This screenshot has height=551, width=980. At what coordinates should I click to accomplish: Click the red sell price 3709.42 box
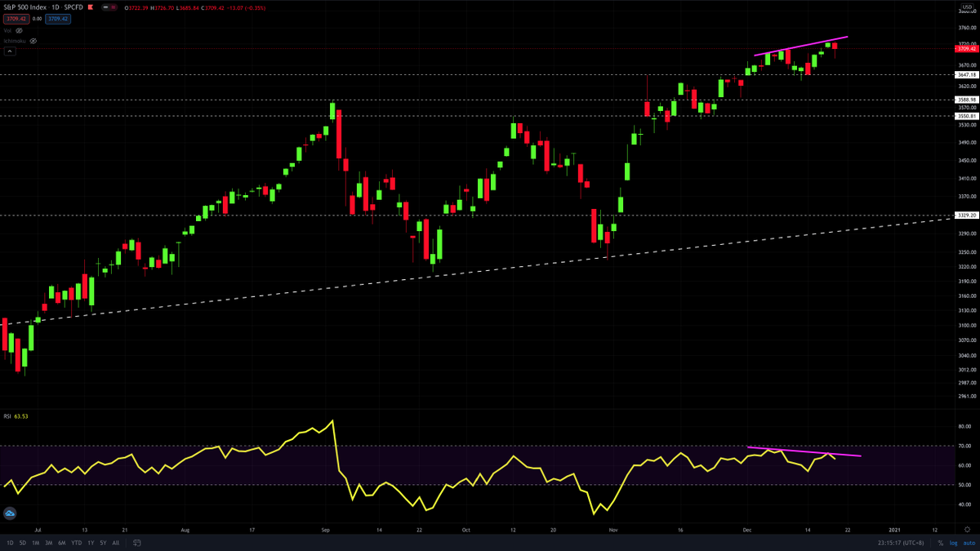coord(16,18)
